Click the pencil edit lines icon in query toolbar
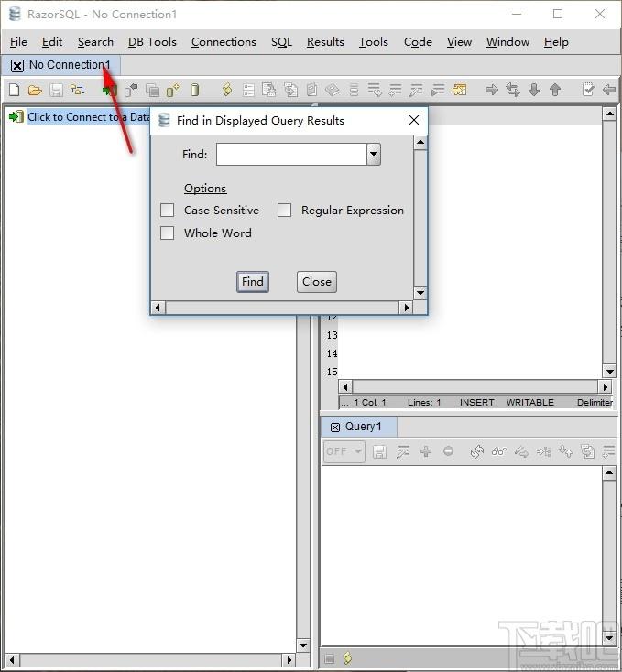 (x=403, y=451)
